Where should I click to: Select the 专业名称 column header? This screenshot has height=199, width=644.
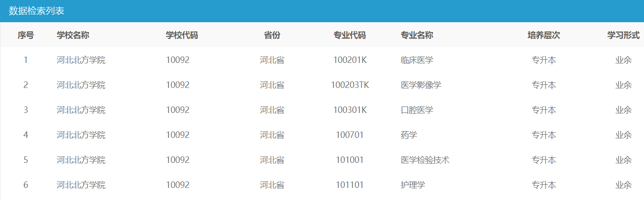tap(417, 36)
